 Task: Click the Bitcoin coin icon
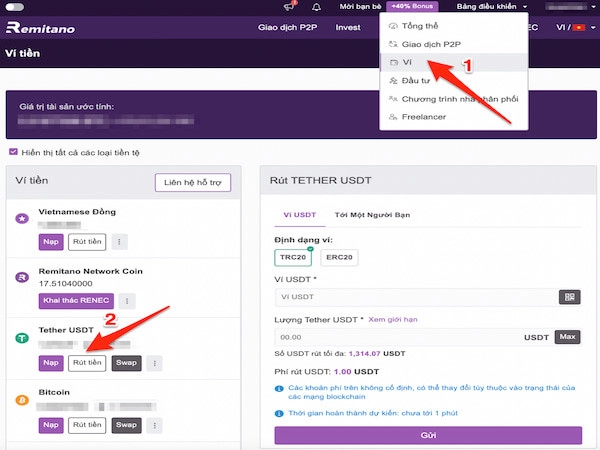click(22, 400)
